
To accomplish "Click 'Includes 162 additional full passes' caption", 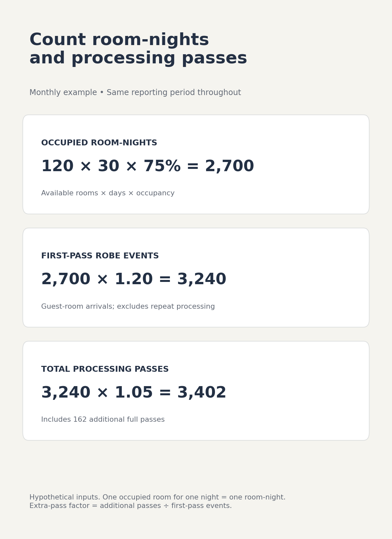I will (x=103, y=420).
